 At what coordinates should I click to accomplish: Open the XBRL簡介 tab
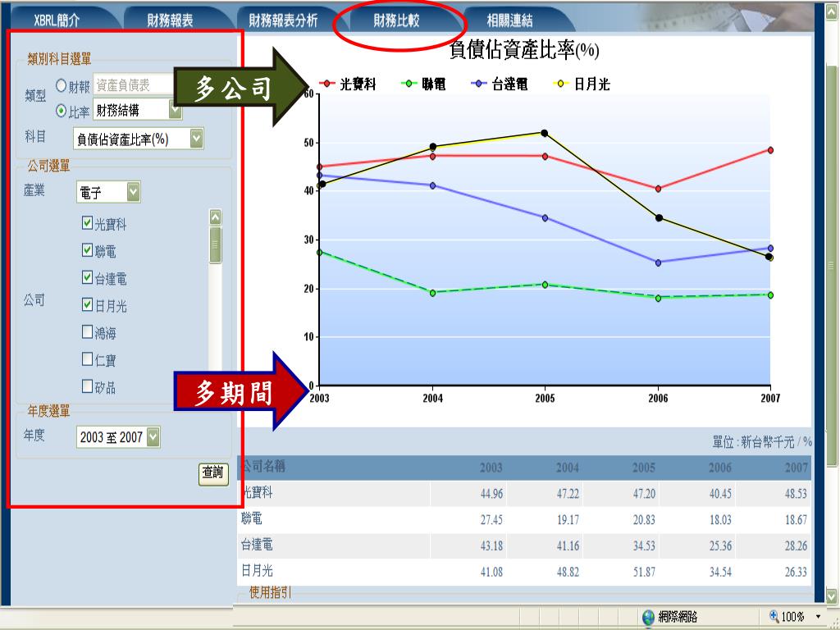57,21
